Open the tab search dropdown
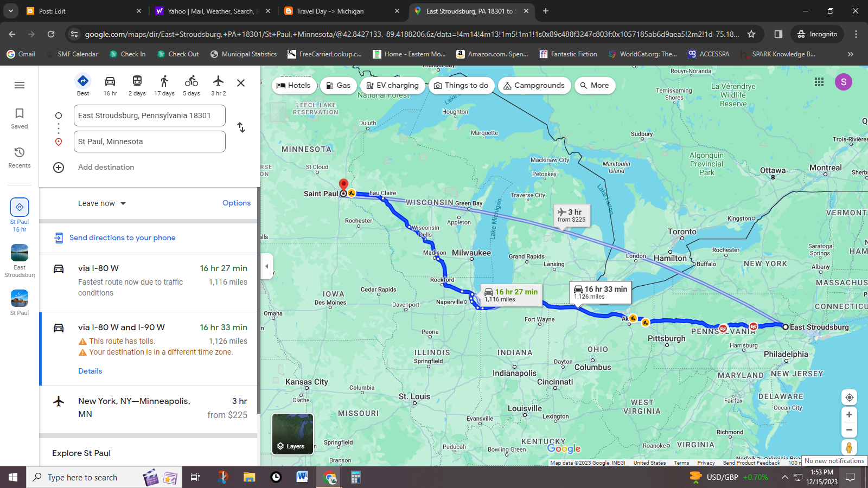This screenshot has height=488, width=868. click(x=10, y=11)
